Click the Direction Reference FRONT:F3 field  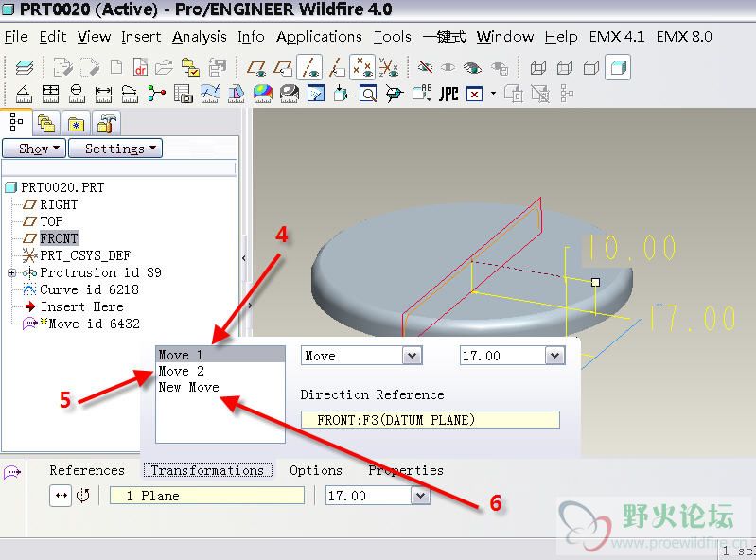tap(431, 420)
